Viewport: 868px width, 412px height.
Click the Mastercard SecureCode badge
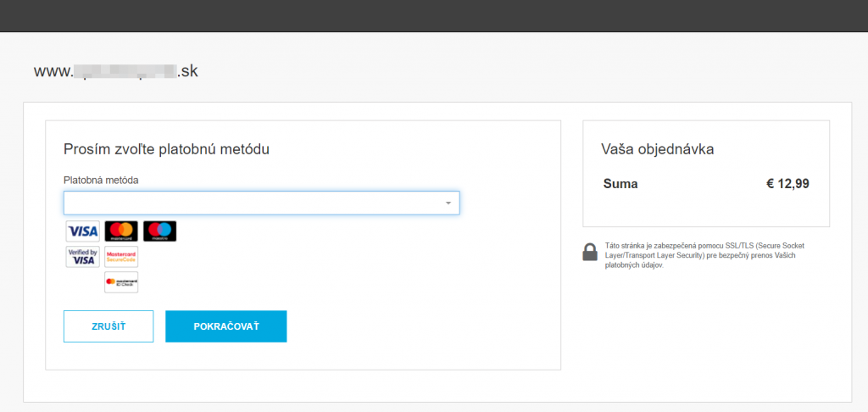coord(121,257)
